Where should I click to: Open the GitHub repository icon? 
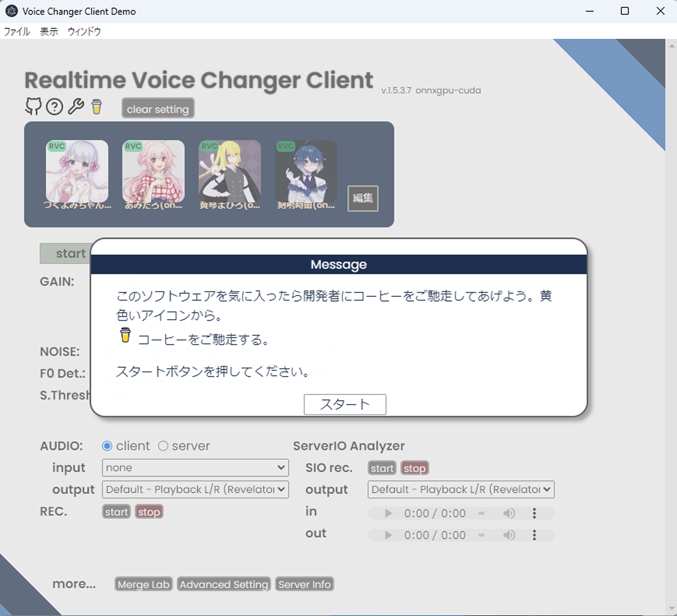tap(33, 106)
